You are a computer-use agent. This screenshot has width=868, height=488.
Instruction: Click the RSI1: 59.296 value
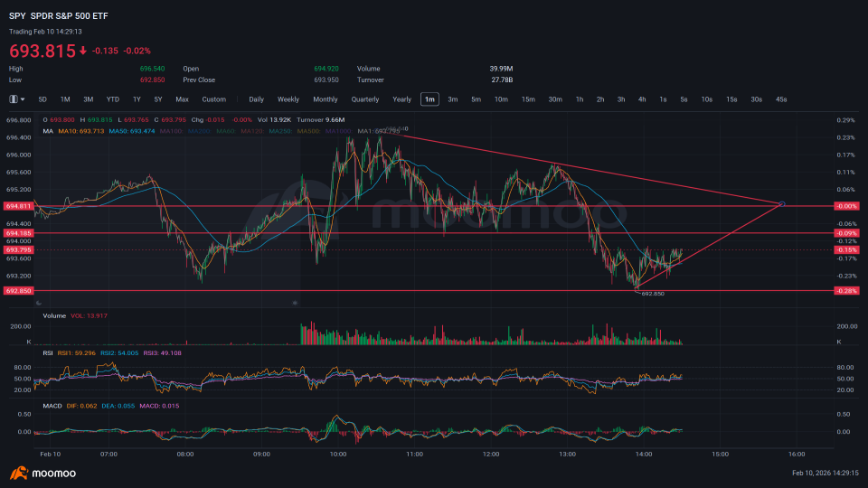[76, 353]
